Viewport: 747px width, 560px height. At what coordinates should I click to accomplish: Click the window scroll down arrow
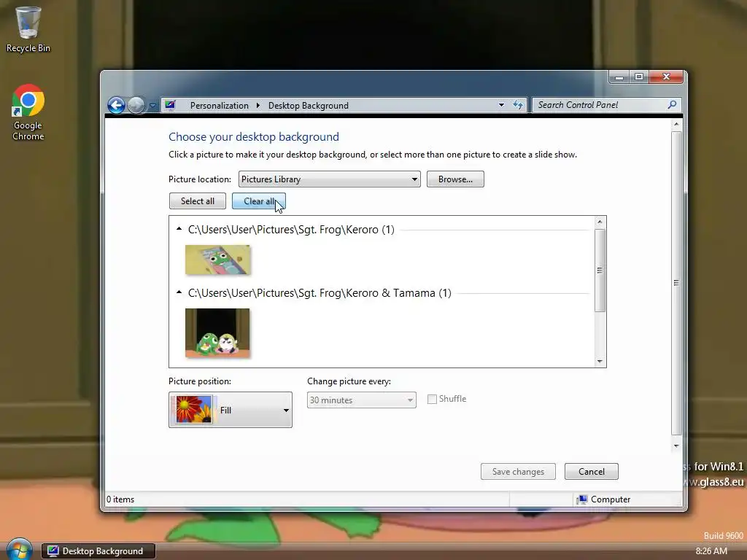click(676, 446)
